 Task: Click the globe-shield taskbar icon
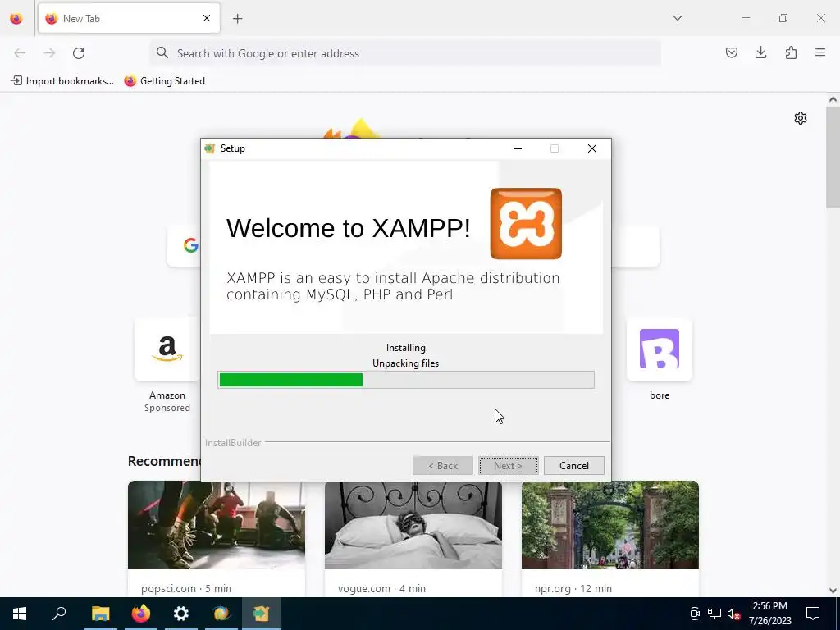pyautogui.click(x=221, y=614)
